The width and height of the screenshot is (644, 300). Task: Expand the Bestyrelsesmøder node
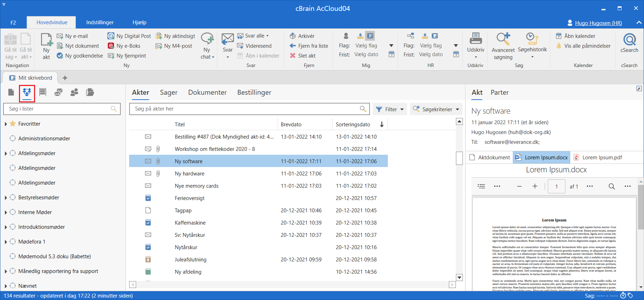[6, 198]
